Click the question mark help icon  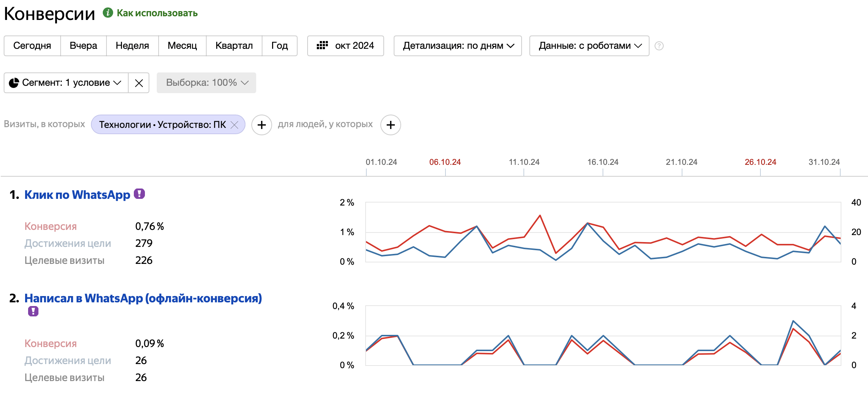pos(659,46)
